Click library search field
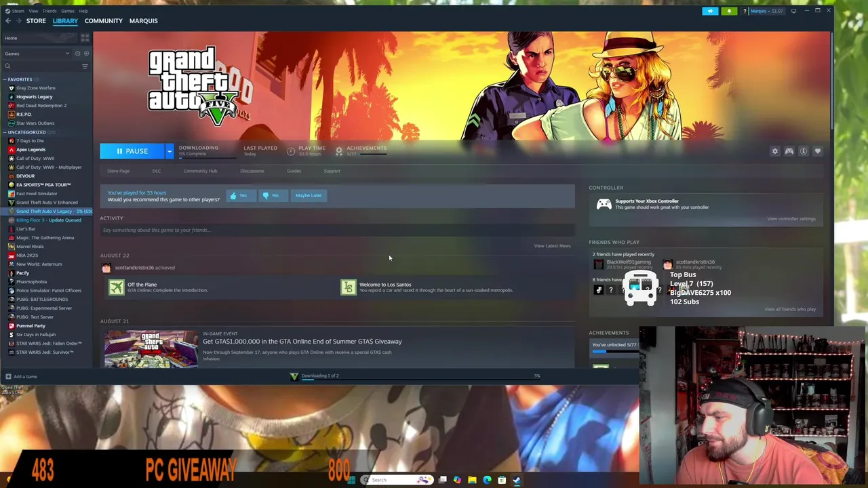 (x=41, y=66)
